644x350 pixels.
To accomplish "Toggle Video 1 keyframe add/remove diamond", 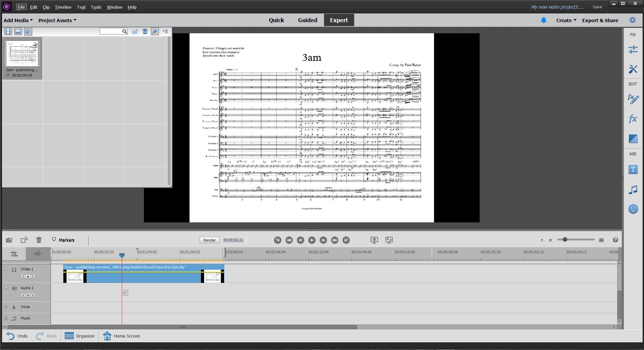I will (x=28, y=277).
